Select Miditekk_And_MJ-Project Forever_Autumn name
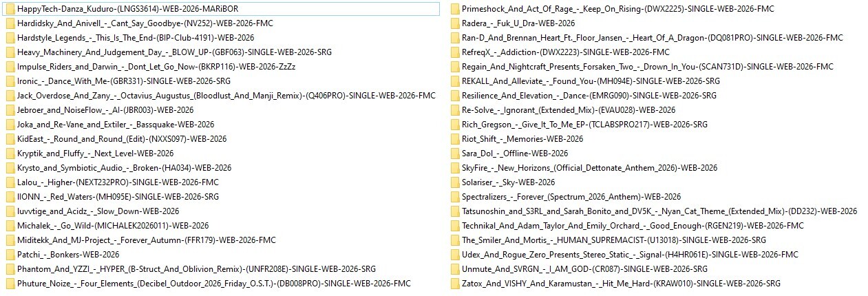 pos(147,240)
